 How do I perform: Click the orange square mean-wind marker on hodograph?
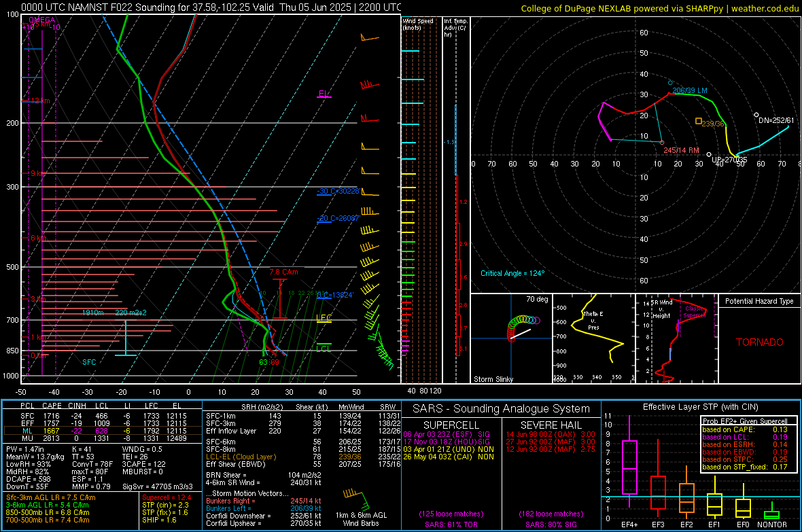pos(698,121)
